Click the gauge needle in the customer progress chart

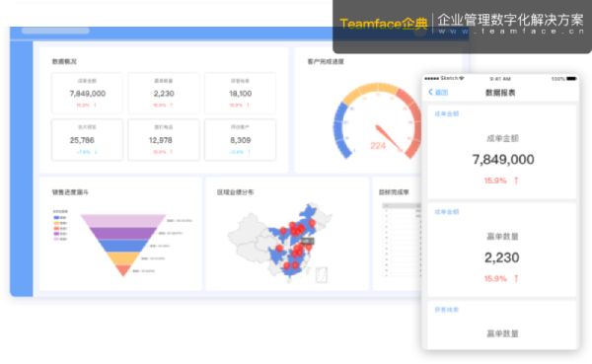tap(389, 138)
